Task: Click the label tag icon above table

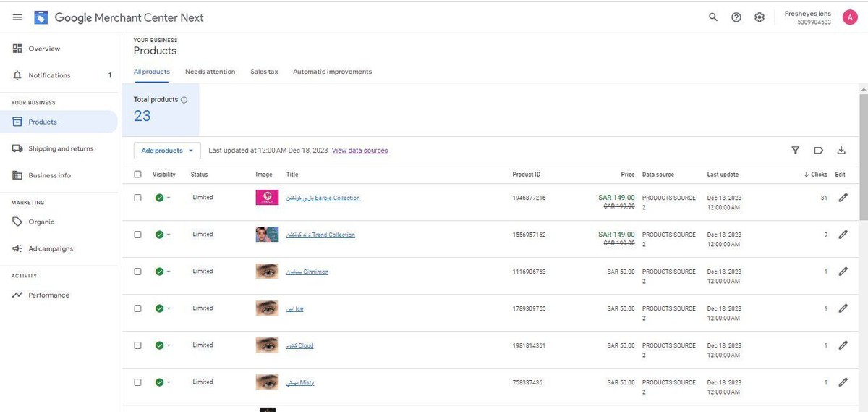Action: tap(818, 151)
